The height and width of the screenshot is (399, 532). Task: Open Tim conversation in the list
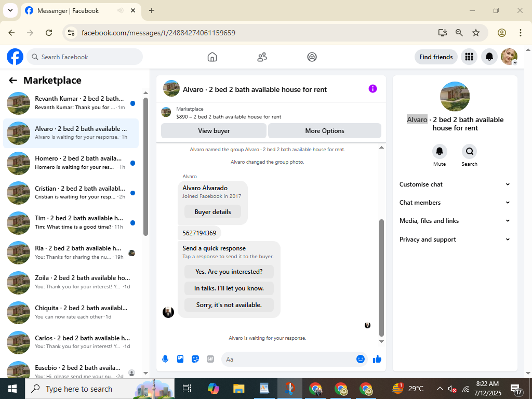point(71,222)
